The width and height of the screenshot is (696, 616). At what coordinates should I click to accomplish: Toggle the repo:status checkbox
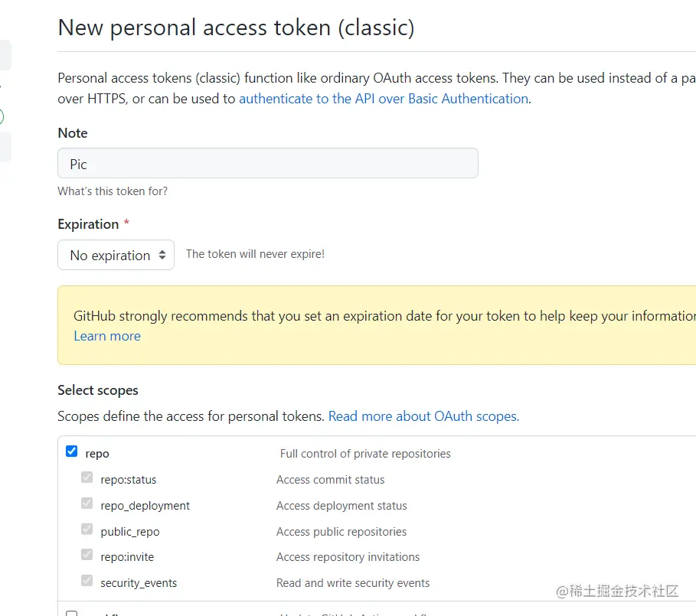click(87, 478)
